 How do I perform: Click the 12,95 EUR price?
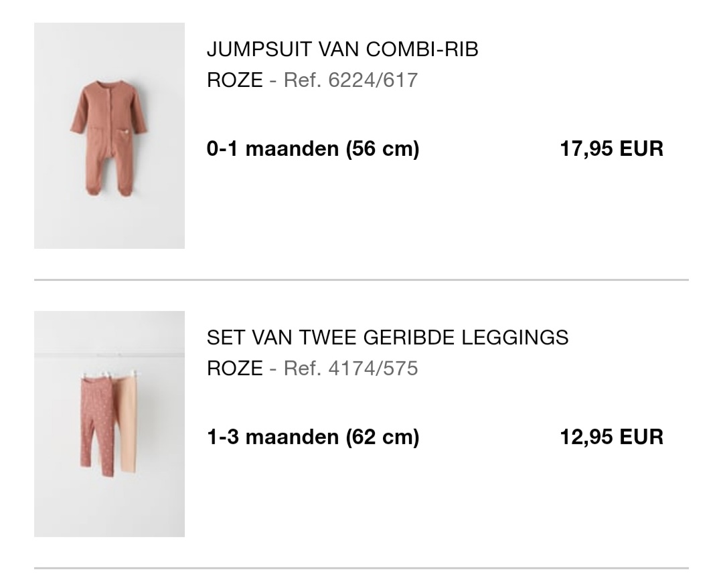click(x=611, y=437)
